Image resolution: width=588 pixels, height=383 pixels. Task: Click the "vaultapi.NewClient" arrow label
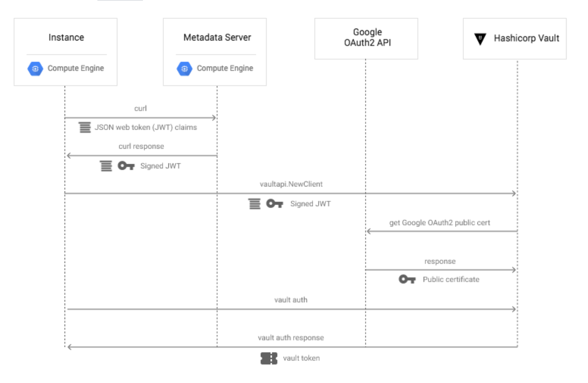(290, 185)
